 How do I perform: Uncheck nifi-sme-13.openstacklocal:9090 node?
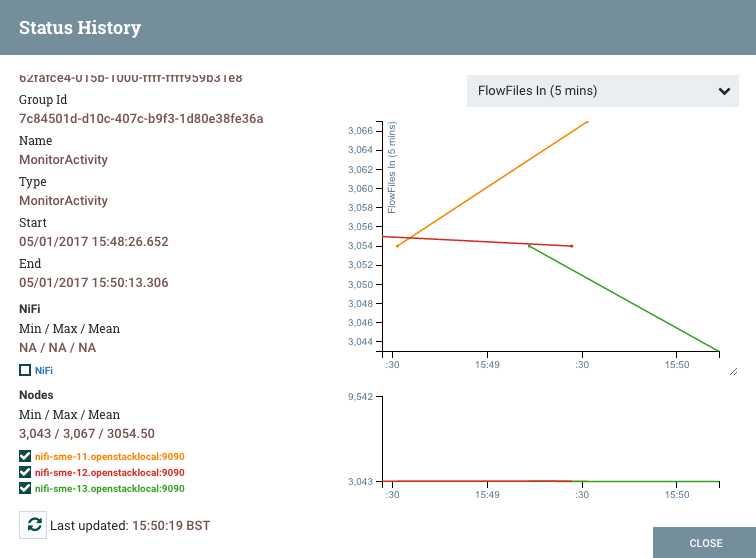coord(25,488)
